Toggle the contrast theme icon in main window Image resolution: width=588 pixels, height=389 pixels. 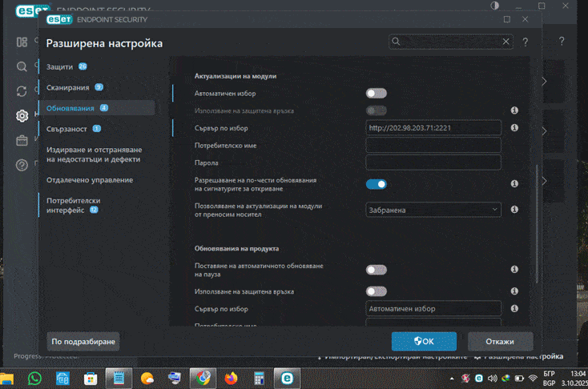(494, 6)
